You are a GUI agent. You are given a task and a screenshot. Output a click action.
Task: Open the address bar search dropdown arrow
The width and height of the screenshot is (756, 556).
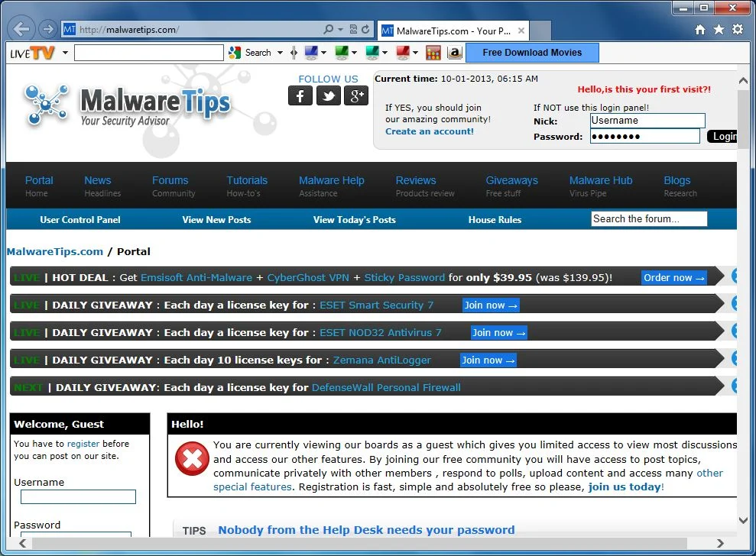[x=340, y=29]
